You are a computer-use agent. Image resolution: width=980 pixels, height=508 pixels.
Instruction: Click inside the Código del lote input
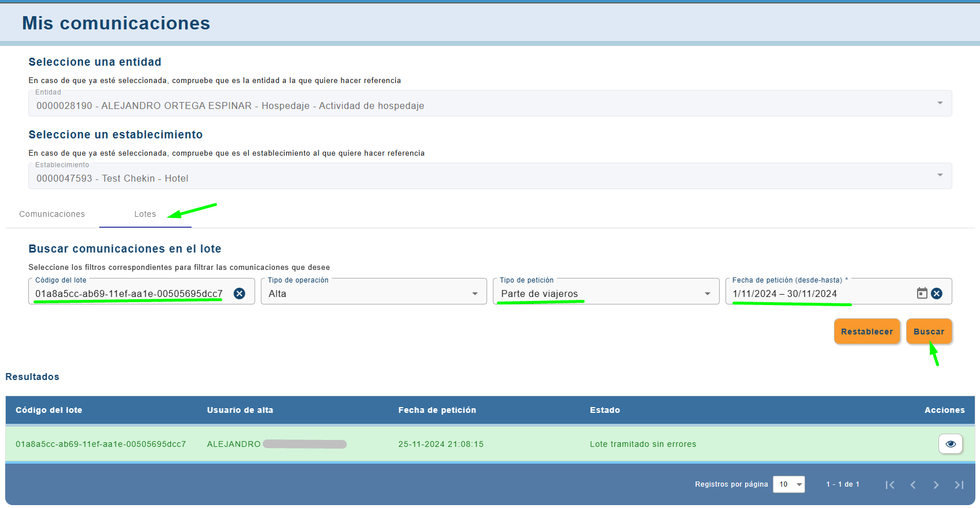click(129, 293)
